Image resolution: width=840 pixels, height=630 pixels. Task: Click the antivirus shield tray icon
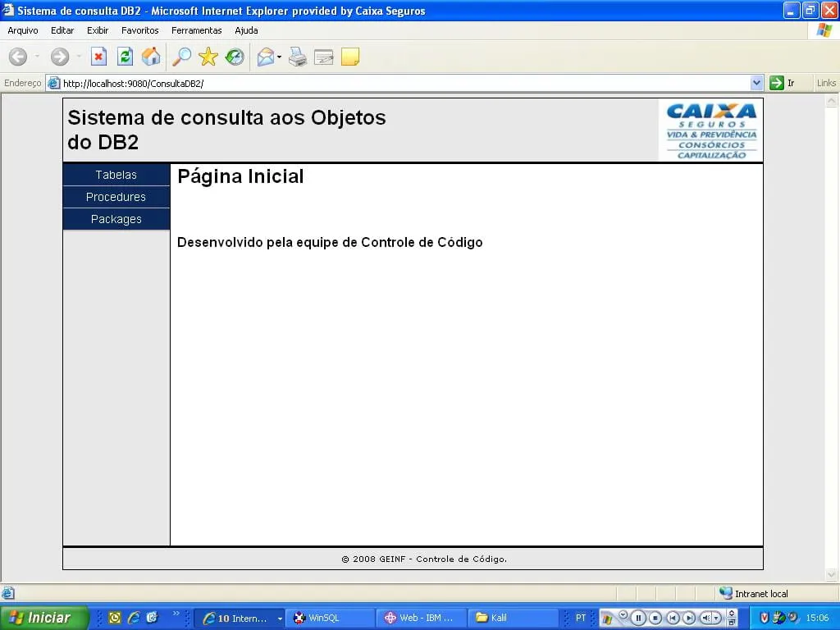coord(765,618)
